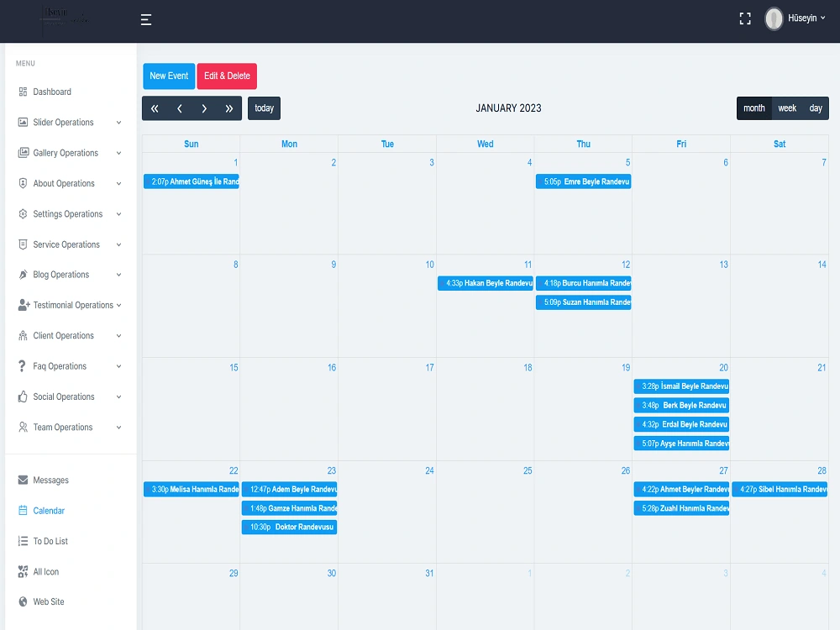Jump back a year with double-left arrow
This screenshot has height=630, width=840.
155,108
